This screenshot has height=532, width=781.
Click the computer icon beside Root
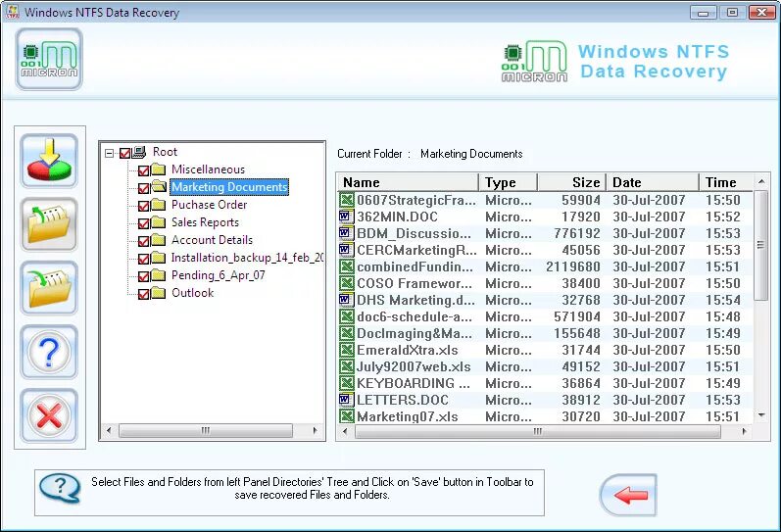tap(139, 152)
